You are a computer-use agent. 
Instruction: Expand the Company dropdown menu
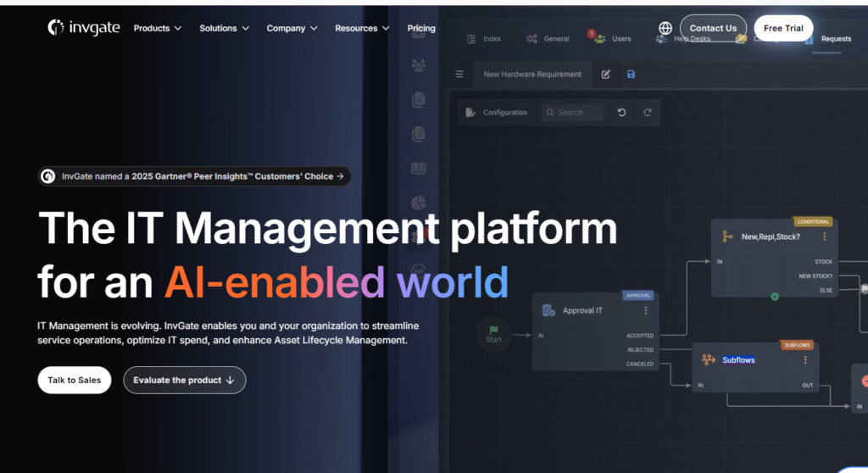[x=292, y=28]
